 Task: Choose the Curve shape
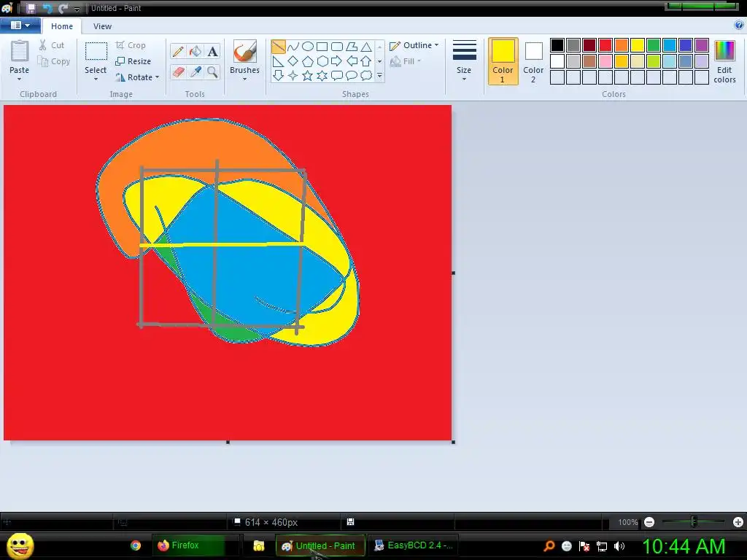click(293, 46)
